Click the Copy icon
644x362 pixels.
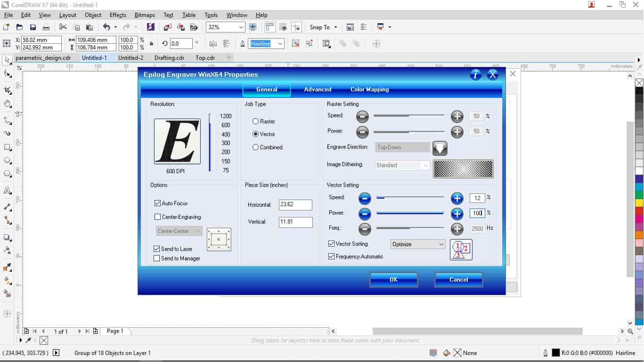[x=76, y=27]
